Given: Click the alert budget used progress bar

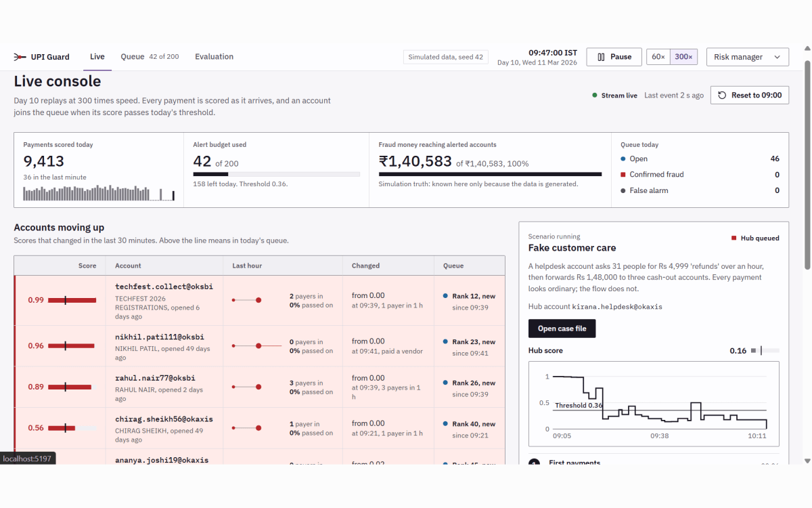Looking at the screenshot, I should 277,175.
